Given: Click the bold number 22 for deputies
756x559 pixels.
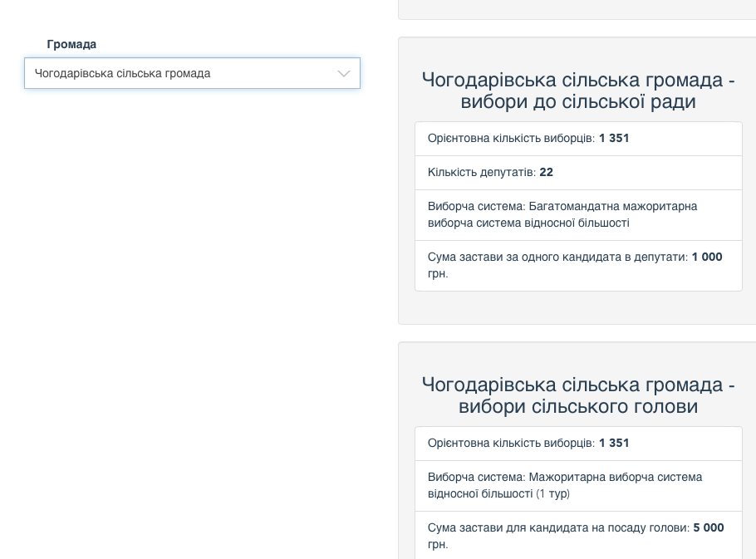Looking at the screenshot, I should [x=546, y=173].
